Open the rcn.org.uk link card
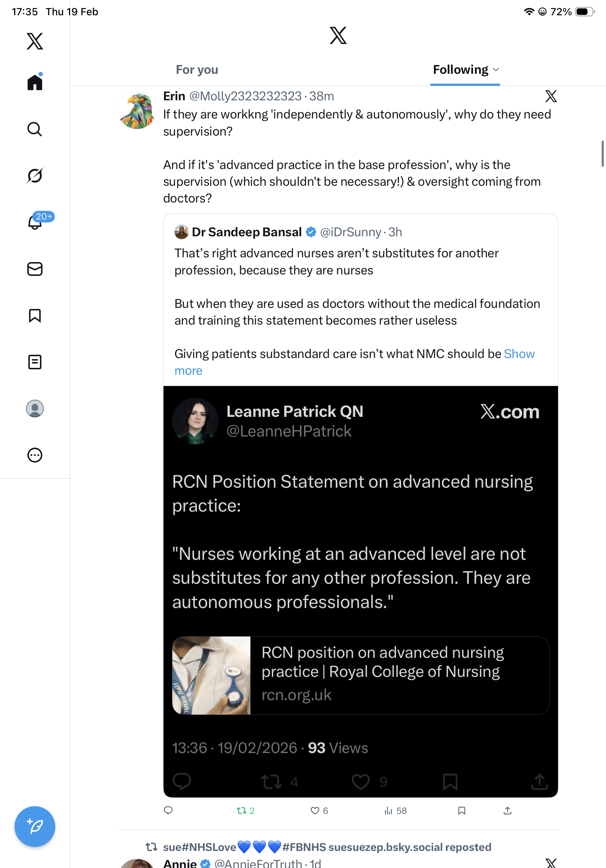606x868 pixels. (360, 675)
